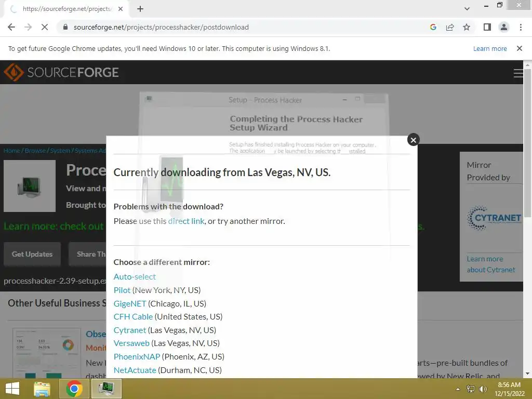Open Process Hacker setup in taskbar
This screenshot has width=532, height=399.
point(106,389)
